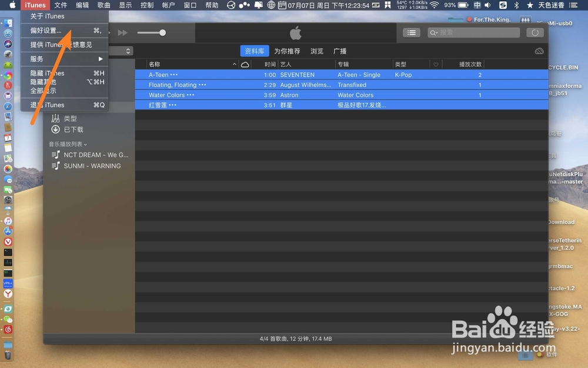Click the iTunes search field
The image size is (588, 368).
pyautogui.click(x=473, y=32)
